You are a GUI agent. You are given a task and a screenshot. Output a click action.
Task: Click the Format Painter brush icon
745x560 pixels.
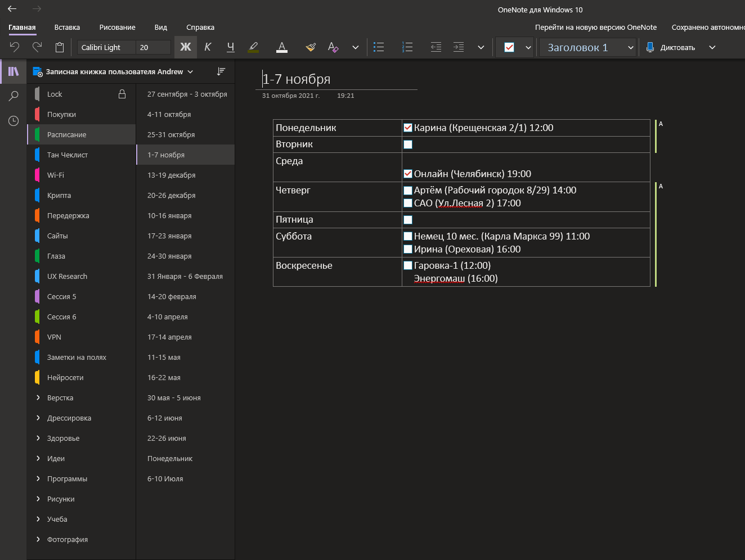coord(311,47)
